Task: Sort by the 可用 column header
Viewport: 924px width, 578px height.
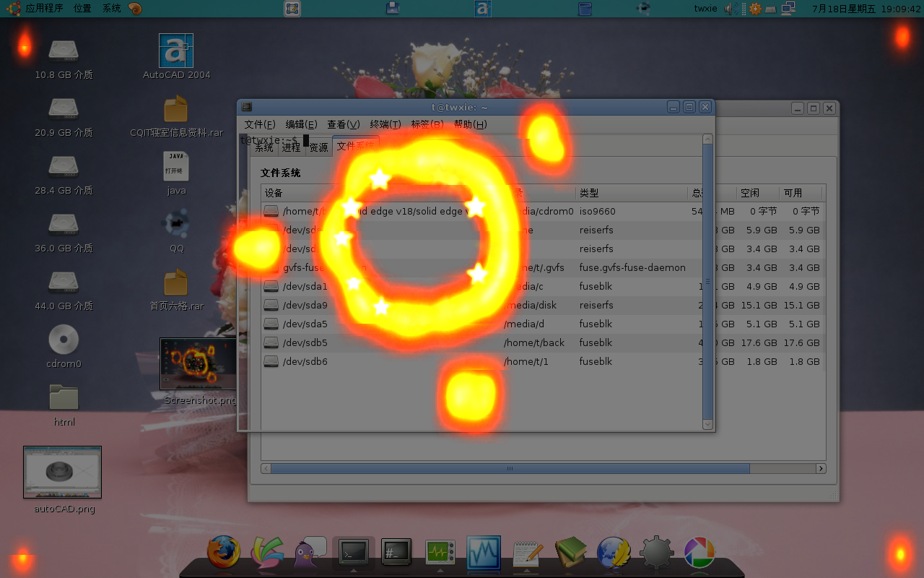Action: pos(800,193)
